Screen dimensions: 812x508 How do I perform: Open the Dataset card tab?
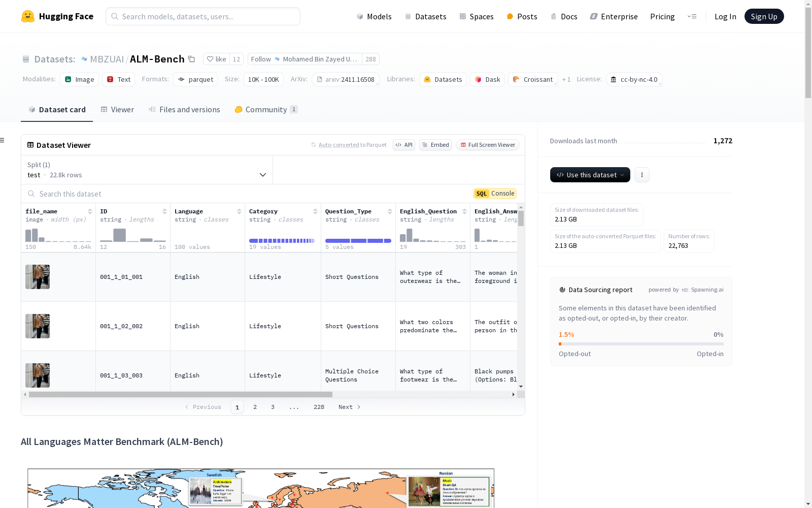[57, 110]
